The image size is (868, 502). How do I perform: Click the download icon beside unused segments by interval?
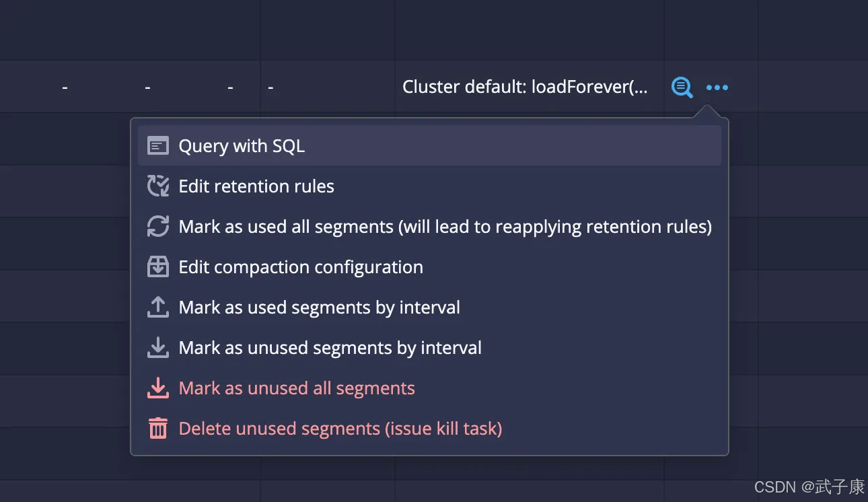pos(158,348)
